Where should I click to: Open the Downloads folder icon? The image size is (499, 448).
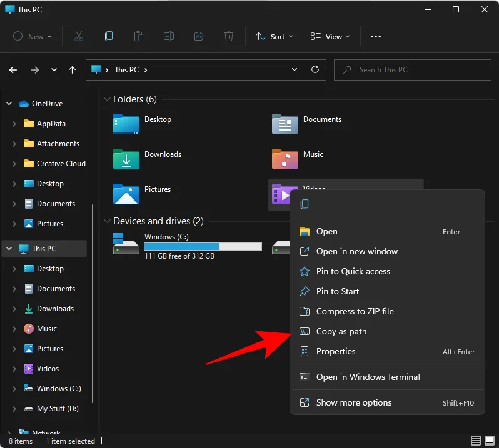tap(126, 159)
